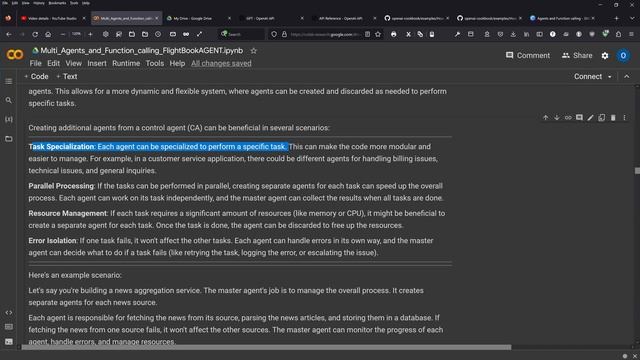Zoom out the page with minus
Viewport: 640px width, 360px height.
(x=62, y=34)
